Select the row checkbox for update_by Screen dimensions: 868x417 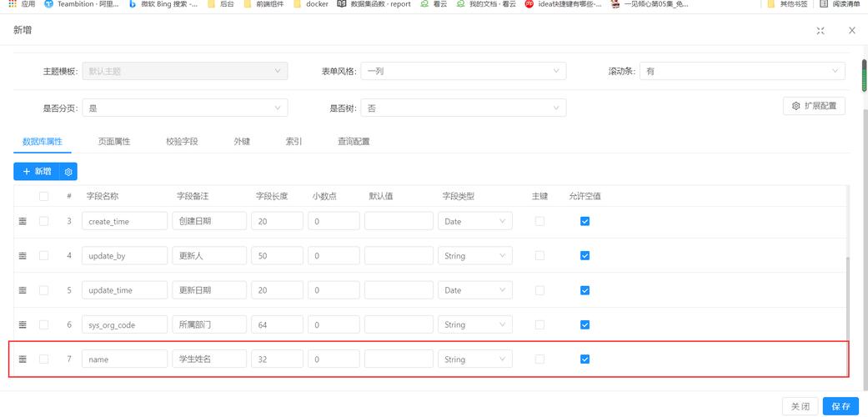(43, 256)
